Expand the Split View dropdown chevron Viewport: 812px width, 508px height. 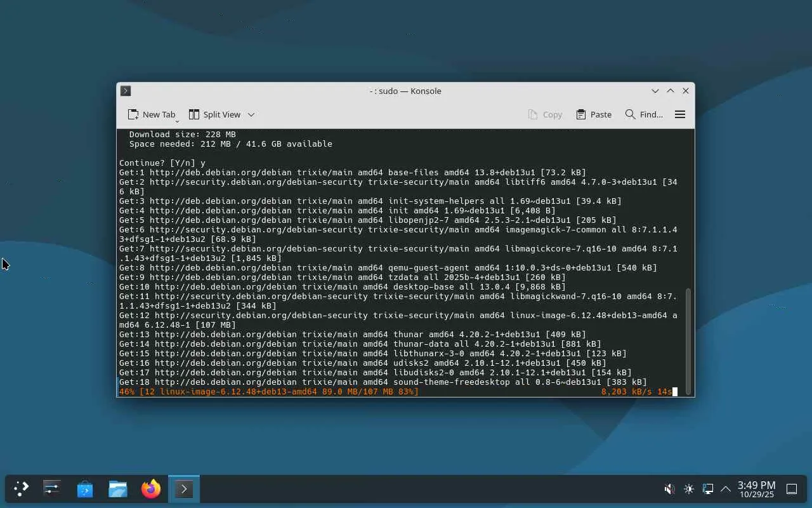click(x=251, y=114)
